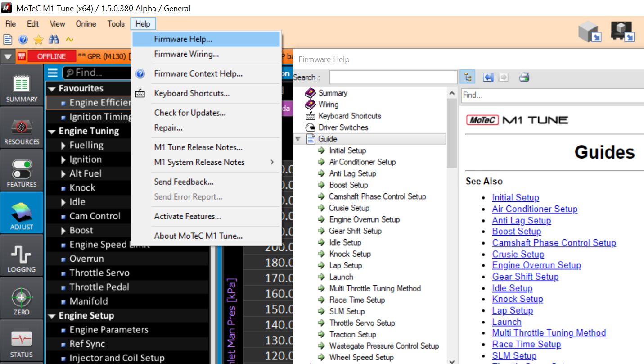Image resolution: width=644 pixels, height=364 pixels.
Task: Click the binoculars find icon in the toolbar
Action: pos(54,40)
